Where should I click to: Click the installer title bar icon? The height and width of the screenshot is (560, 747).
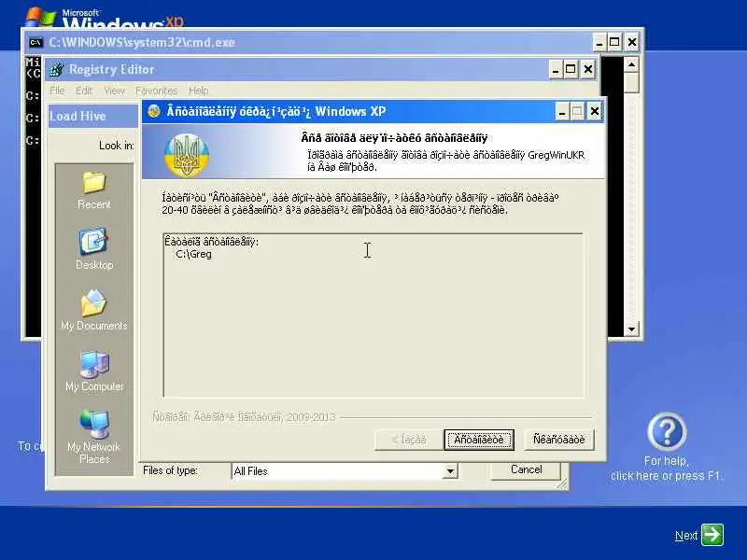point(154,111)
